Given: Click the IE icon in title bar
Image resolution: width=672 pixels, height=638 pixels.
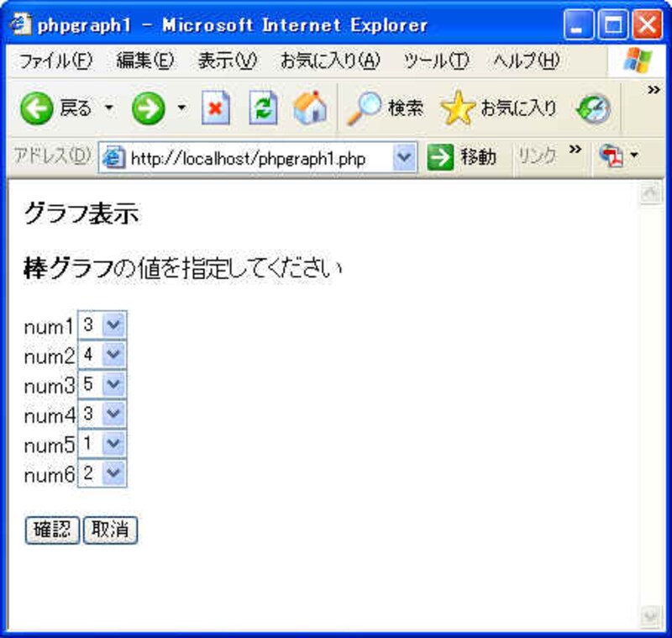Looking at the screenshot, I should pos(20,25).
